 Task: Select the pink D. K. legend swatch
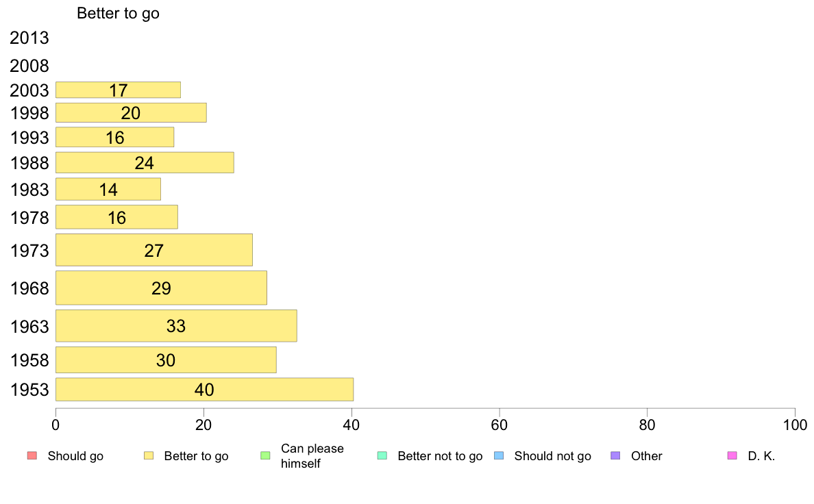tap(732, 456)
